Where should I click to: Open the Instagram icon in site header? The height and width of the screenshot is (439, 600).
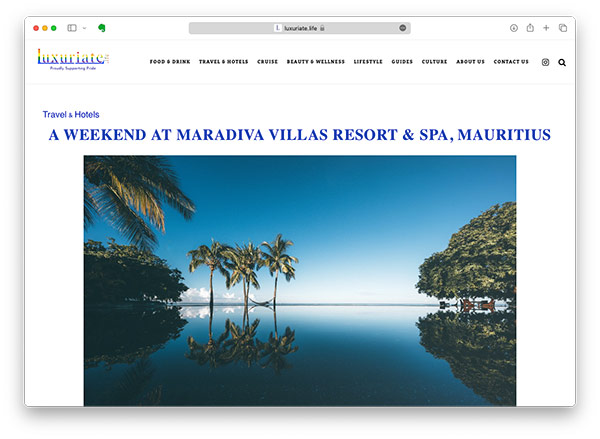click(545, 62)
